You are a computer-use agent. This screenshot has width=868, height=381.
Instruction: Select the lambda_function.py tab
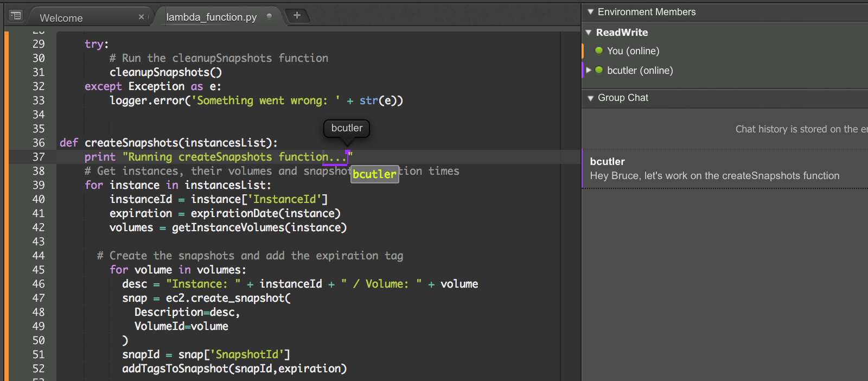point(211,17)
